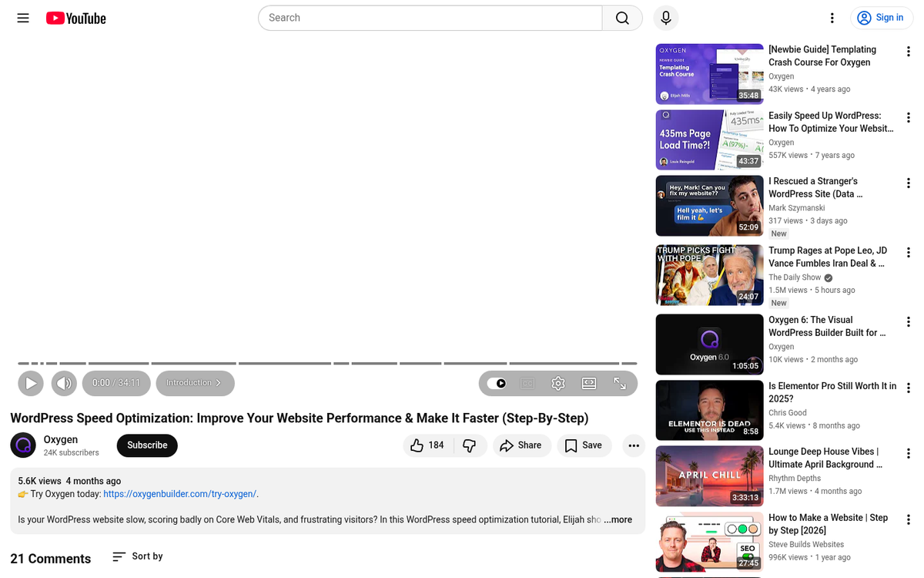924x578 pixels.
Task: Expand the Introduction chapter list
Action: tap(195, 383)
